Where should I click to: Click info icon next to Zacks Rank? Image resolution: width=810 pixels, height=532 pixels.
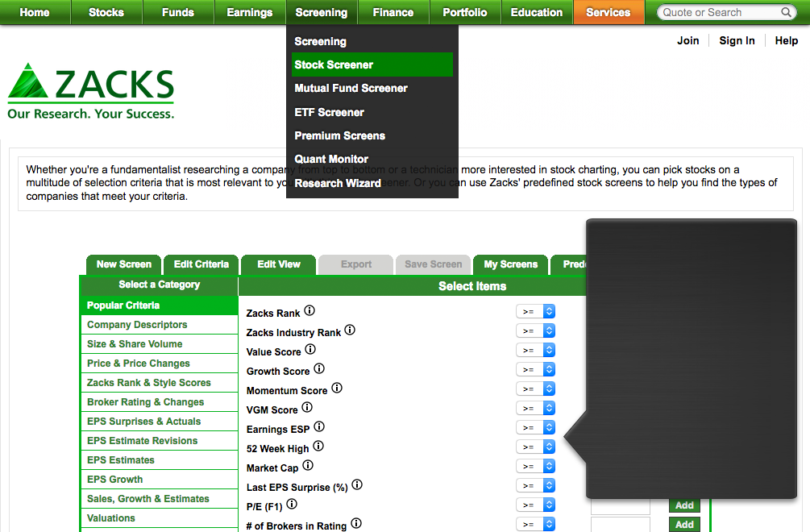pyautogui.click(x=309, y=311)
